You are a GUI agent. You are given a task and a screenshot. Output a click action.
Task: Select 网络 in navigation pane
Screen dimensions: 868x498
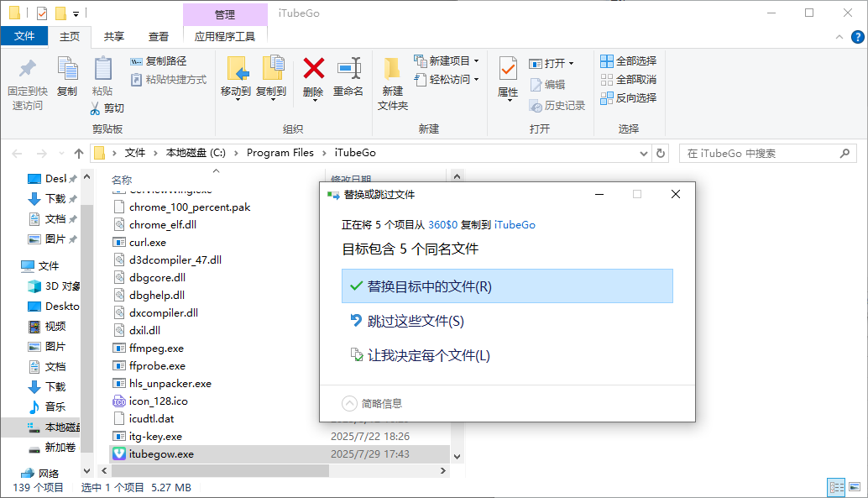tap(39, 474)
